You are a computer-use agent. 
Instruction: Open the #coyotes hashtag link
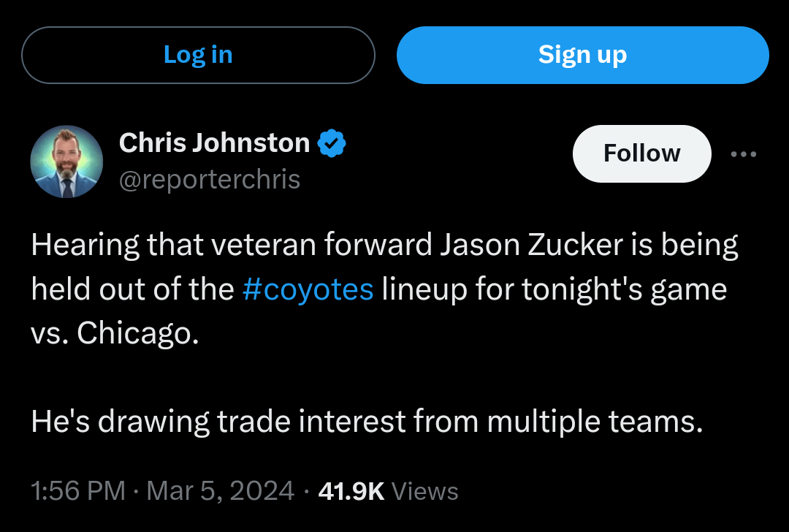[308, 289]
